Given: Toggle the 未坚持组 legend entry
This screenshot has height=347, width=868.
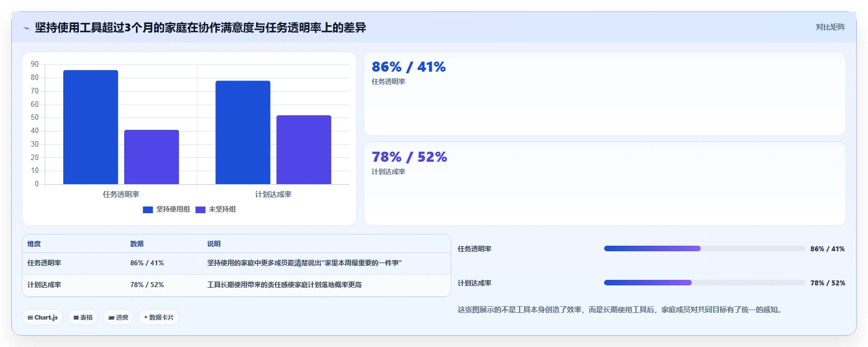Looking at the screenshot, I should coord(215,209).
